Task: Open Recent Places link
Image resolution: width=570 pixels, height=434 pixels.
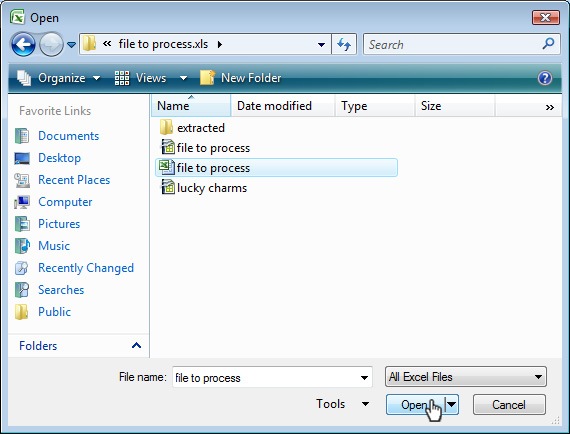Action: [x=74, y=180]
